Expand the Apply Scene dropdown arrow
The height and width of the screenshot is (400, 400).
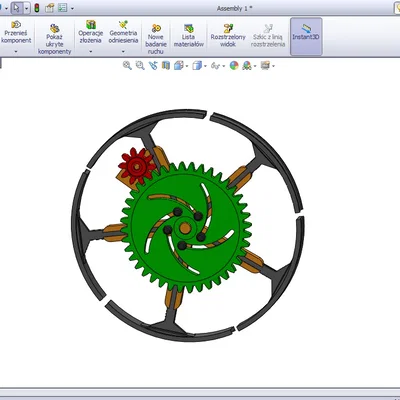(x=255, y=66)
